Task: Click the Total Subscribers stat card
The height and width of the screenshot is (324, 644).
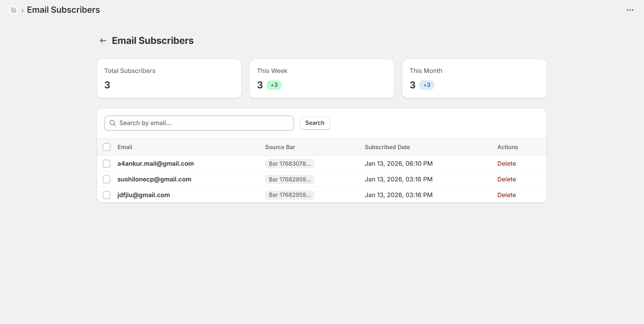Action: pos(169,78)
